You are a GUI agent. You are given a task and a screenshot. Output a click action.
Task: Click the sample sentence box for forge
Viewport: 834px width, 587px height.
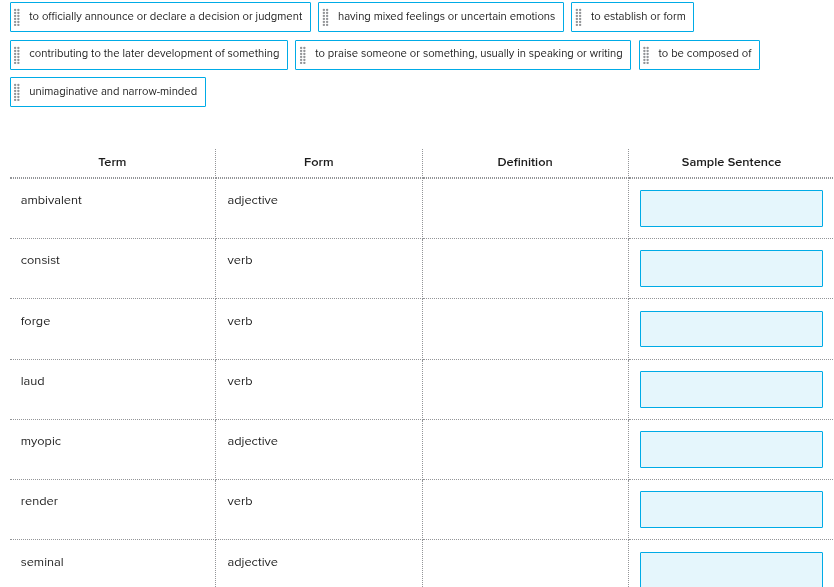(x=731, y=329)
